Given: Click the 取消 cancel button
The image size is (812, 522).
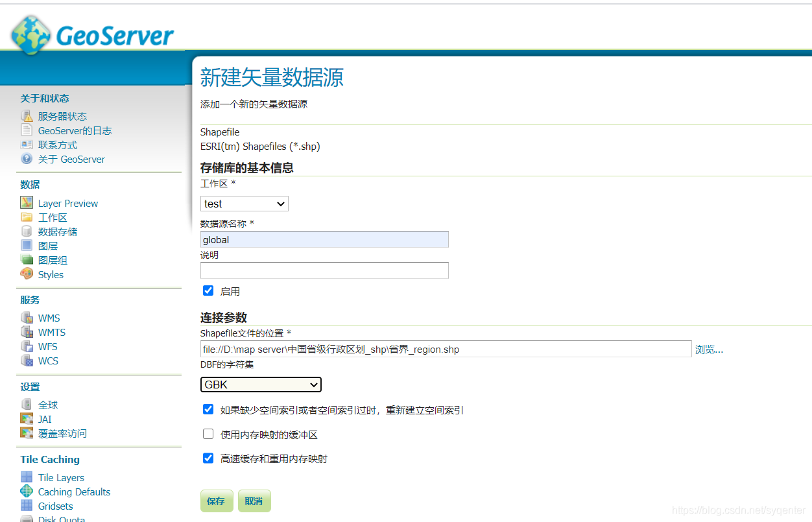Looking at the screenshot, I should [x=254, y=501].
